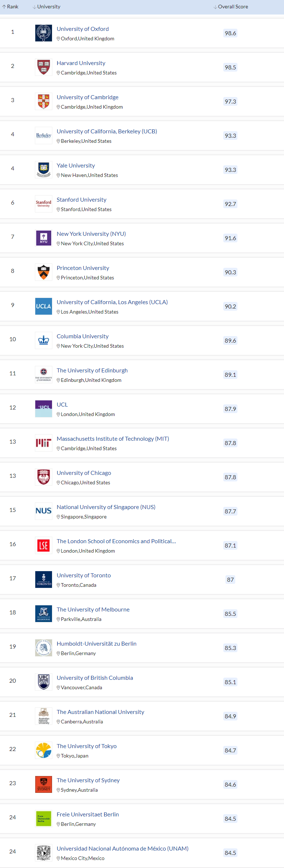The image size is (284, 868).
Task: Open the University of Toronto link
Action: (x=84, y=576)
